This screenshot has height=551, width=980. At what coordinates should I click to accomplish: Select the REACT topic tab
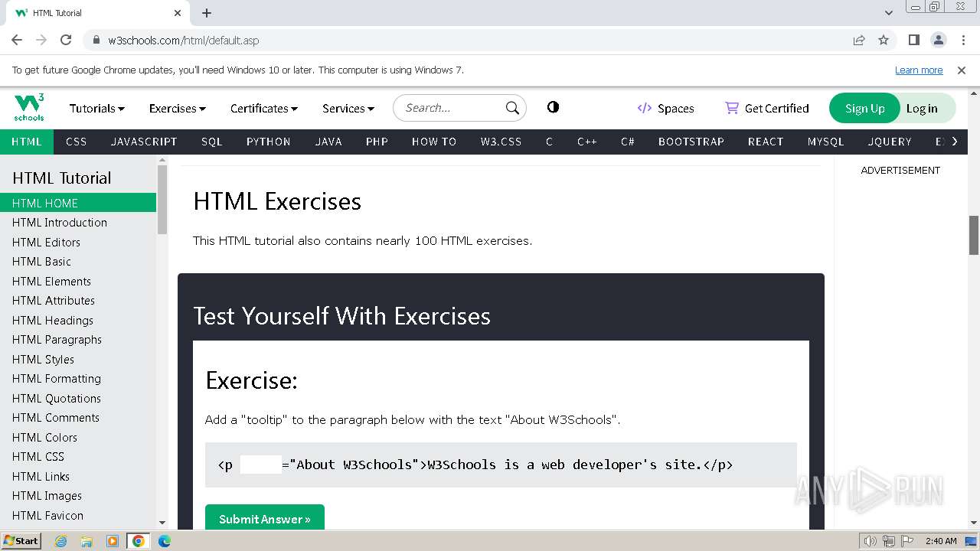(x=766, y=142)
